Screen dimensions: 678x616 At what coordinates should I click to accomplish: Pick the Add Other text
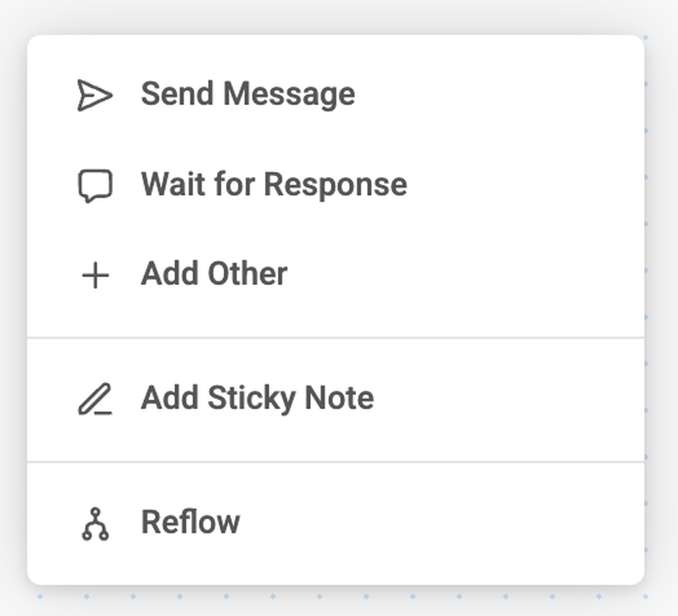(214, 275)
